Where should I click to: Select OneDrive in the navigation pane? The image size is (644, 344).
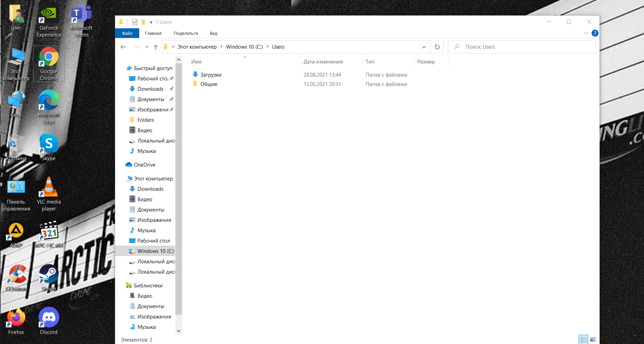click(x=144, y=165)
